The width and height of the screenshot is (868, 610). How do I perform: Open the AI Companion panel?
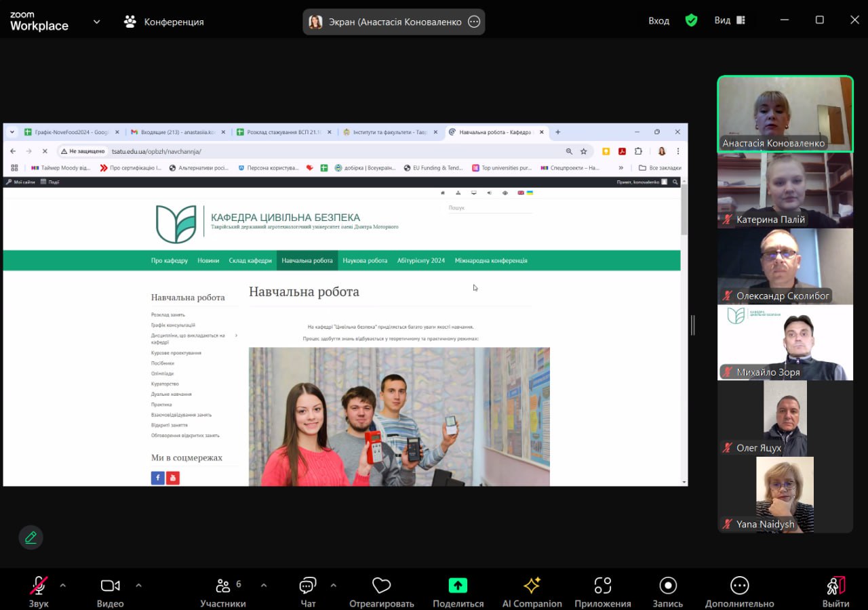pos(532,586)
